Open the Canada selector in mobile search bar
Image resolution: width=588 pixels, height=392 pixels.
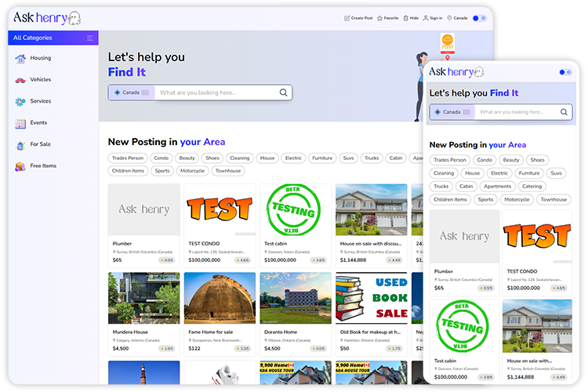(x=452, y=112)
